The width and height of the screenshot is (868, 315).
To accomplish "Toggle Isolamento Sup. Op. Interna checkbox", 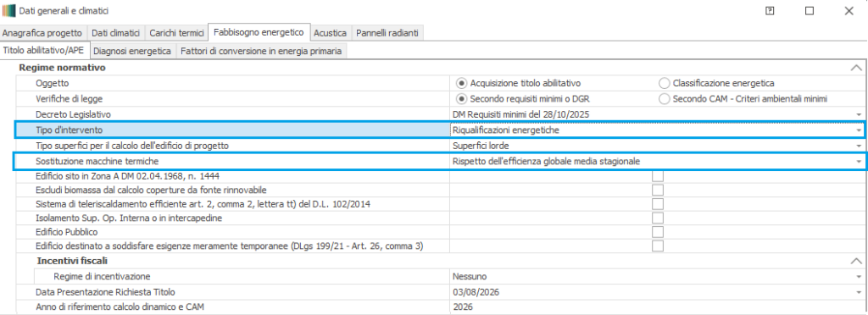I will click(x=658, y=218).
